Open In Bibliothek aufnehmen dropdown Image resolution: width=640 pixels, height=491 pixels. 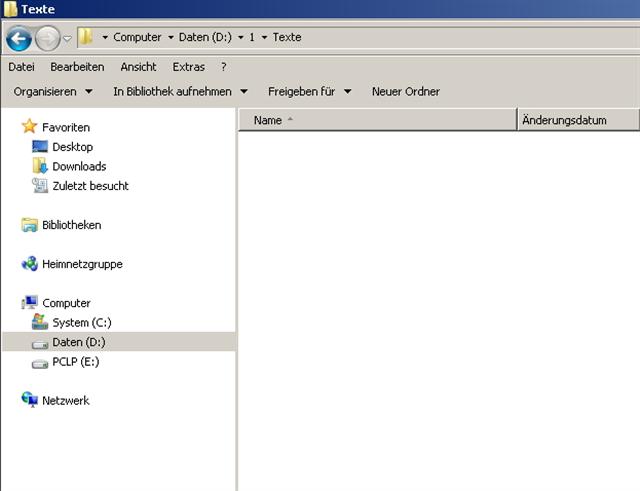(180, 91)
